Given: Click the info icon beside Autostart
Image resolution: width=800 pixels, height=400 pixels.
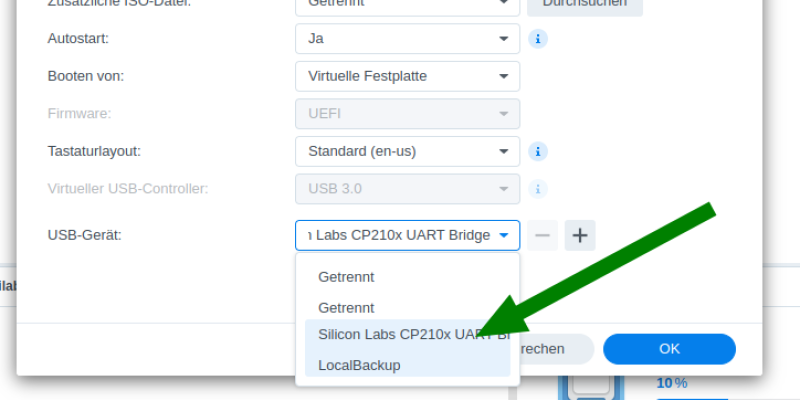Looking at the screenshot, I should tap(538, 39).
